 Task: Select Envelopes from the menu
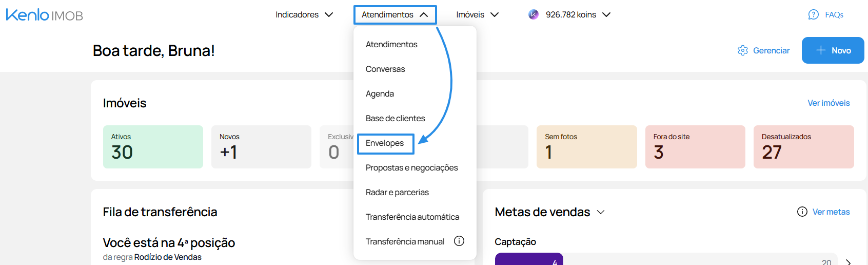(x=385, y=143)
